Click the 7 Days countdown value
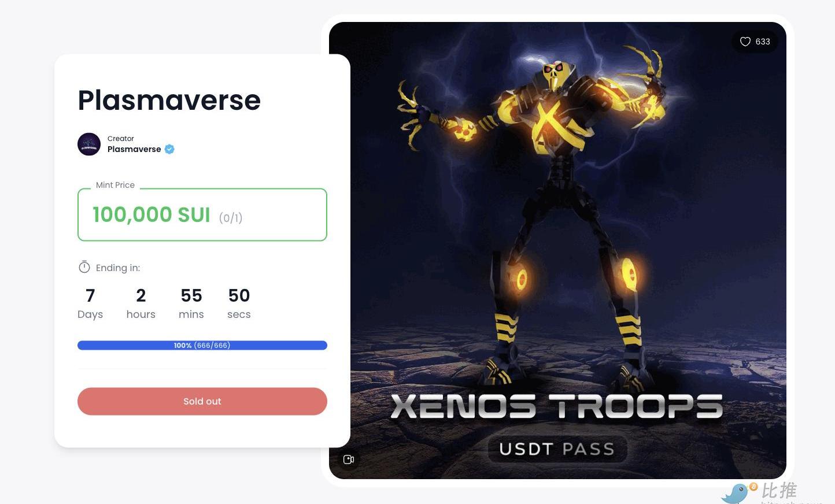Viewport: 835px width, 504px height. tap(90, 303)
